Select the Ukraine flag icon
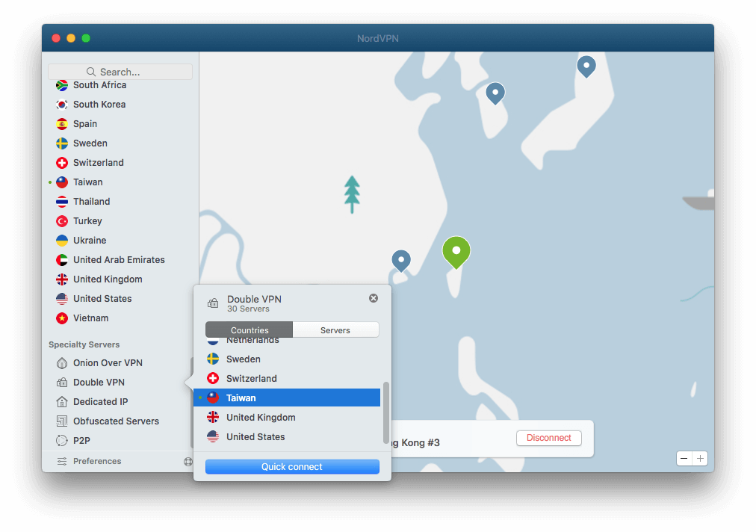This screenshot has height=532, width=756. tap(62, 240)
